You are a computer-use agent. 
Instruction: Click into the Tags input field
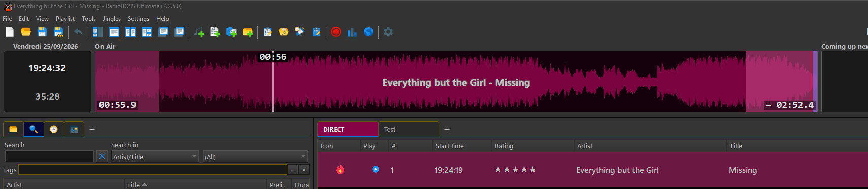pyautogui.click(x=153, y=170)
